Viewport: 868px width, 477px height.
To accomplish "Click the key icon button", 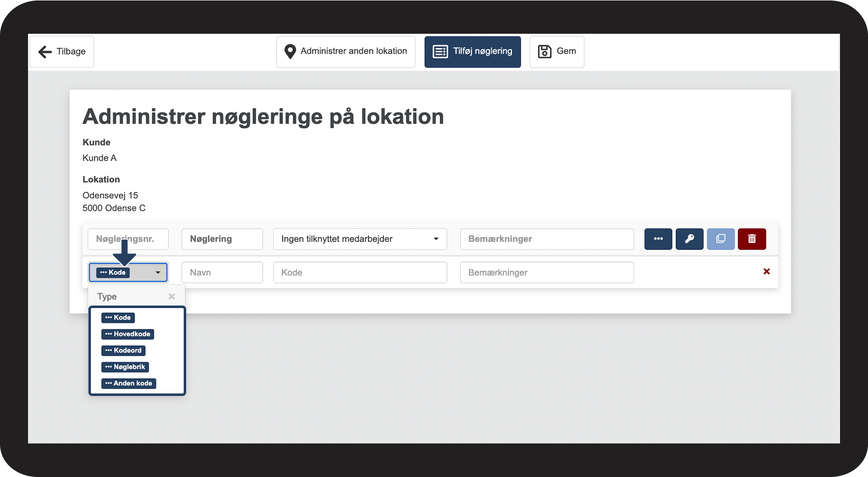I will 689,239.
